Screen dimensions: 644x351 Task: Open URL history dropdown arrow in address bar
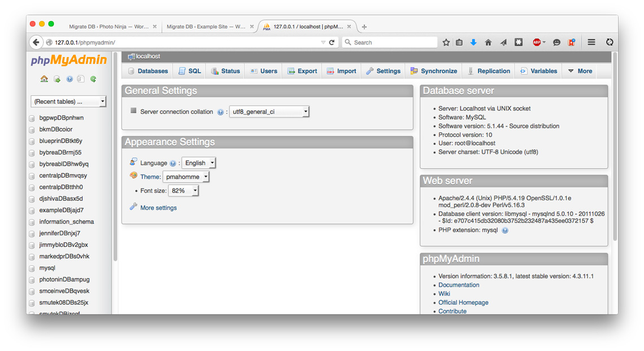point(323,42)
